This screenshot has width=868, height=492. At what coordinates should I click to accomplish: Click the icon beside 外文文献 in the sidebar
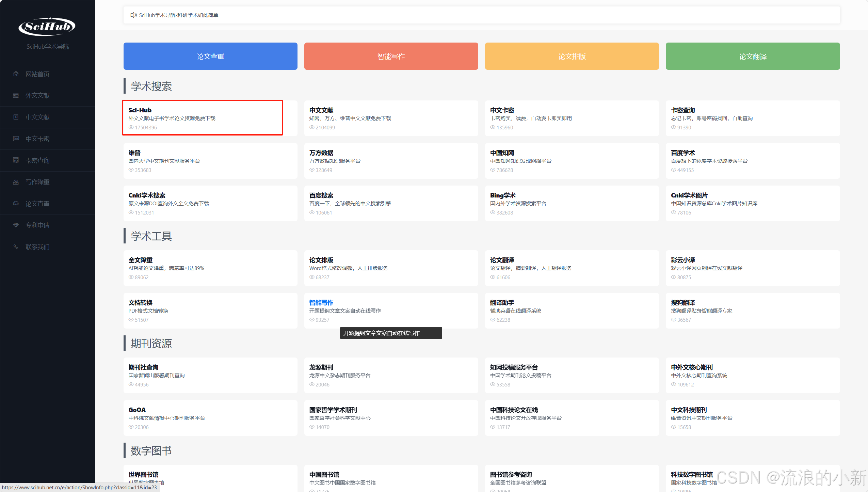point(16,96)
